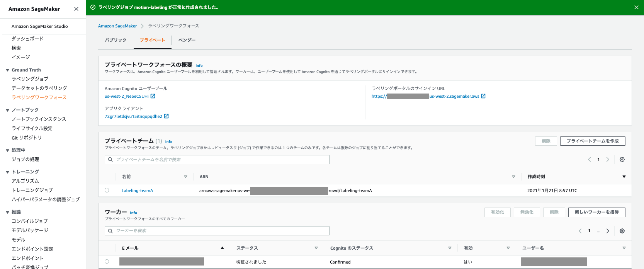This screenshot has width=644, height=269.
Task: Open Amazon SageMaker Studio in sidebar
Action: tap(40, 26)
